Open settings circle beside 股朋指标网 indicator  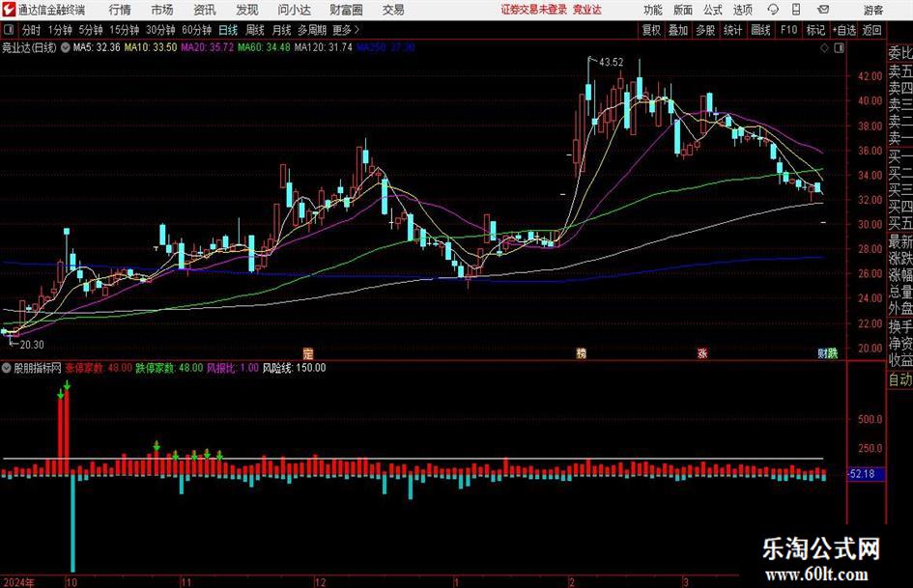click(7, 368)
